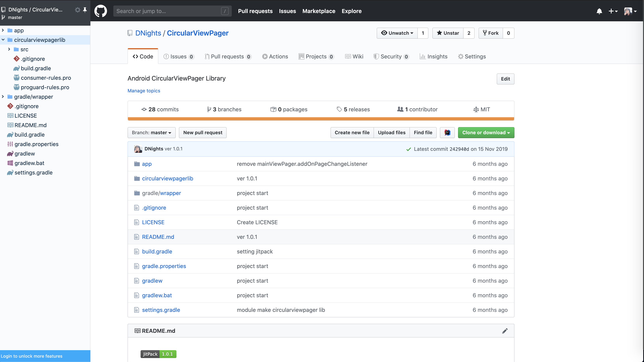Click the sidebar pin icon

pos(85,10)
